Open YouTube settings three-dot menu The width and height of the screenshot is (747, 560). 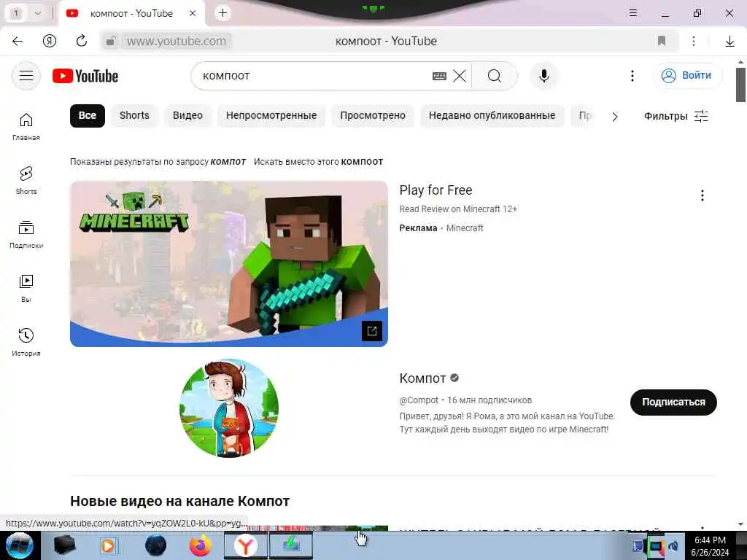(x=632, y=76)
